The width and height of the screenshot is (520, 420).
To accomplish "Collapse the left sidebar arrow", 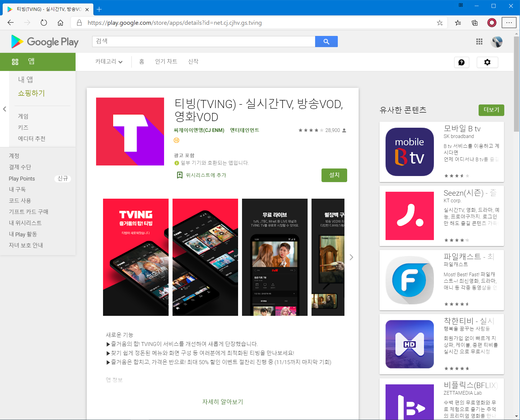I will (5, 109).
